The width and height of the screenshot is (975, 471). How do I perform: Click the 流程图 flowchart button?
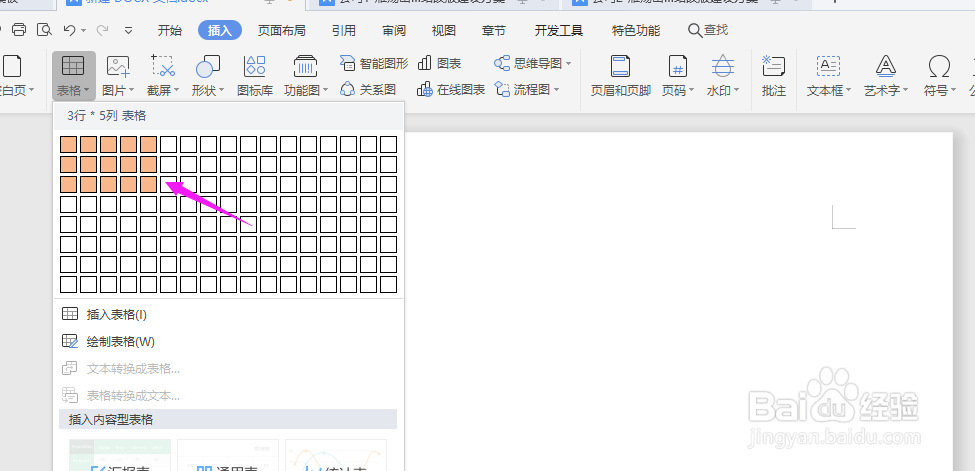point(522,90)
